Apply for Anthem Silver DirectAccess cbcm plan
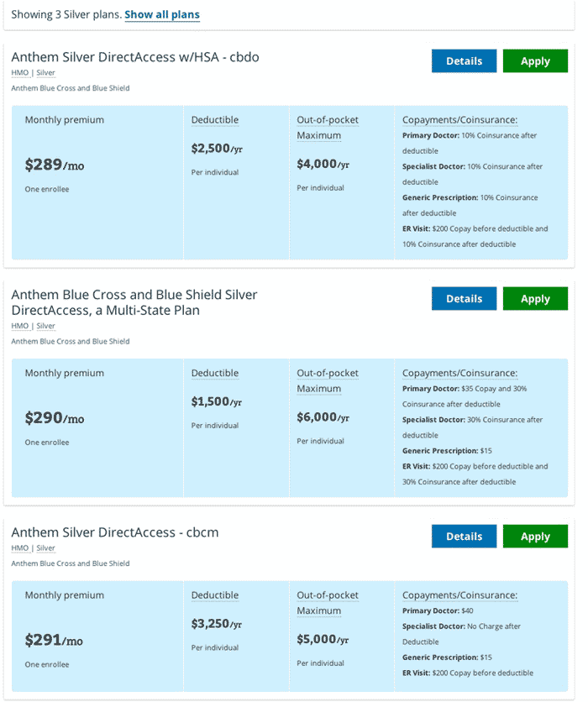The image size is (588, 702). point(535,537)
